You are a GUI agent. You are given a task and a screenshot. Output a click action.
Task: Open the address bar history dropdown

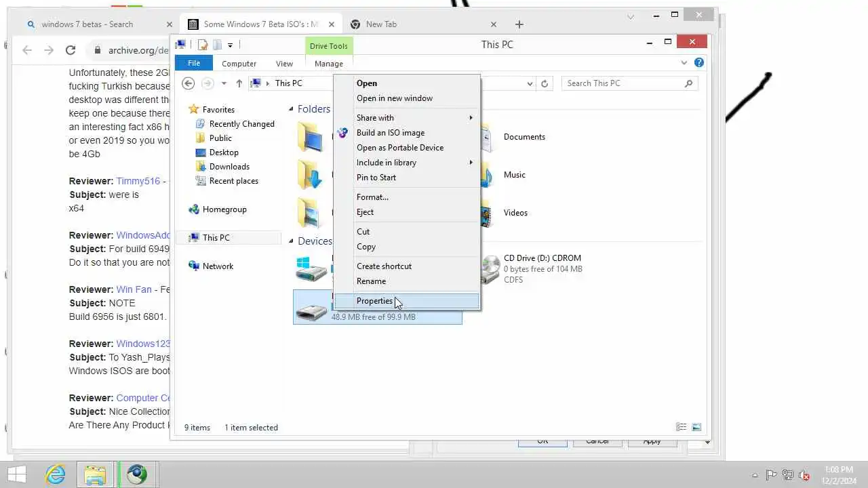[530, 83]
